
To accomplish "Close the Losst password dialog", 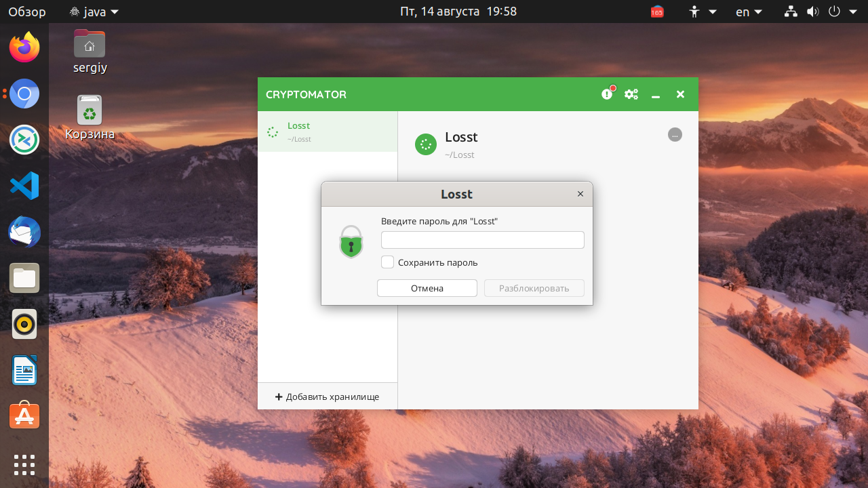I will (x=580, y=194).
